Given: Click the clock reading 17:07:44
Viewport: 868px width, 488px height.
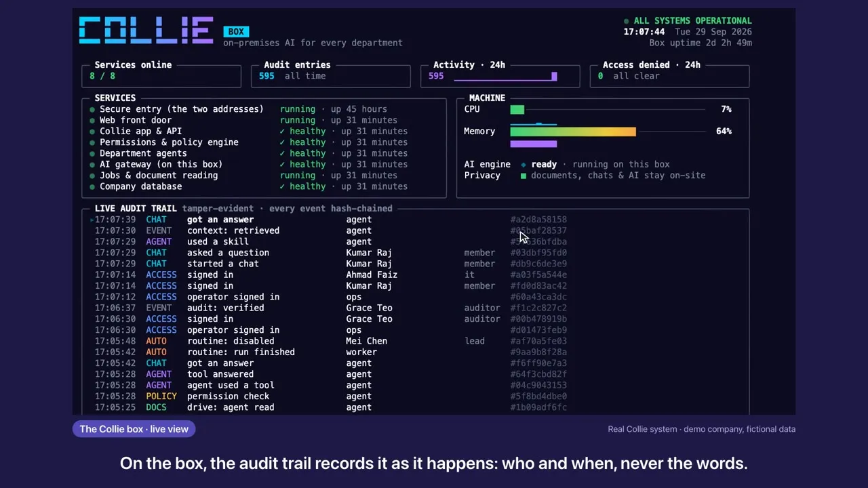Looking at the screenshot, I should 644,32.
